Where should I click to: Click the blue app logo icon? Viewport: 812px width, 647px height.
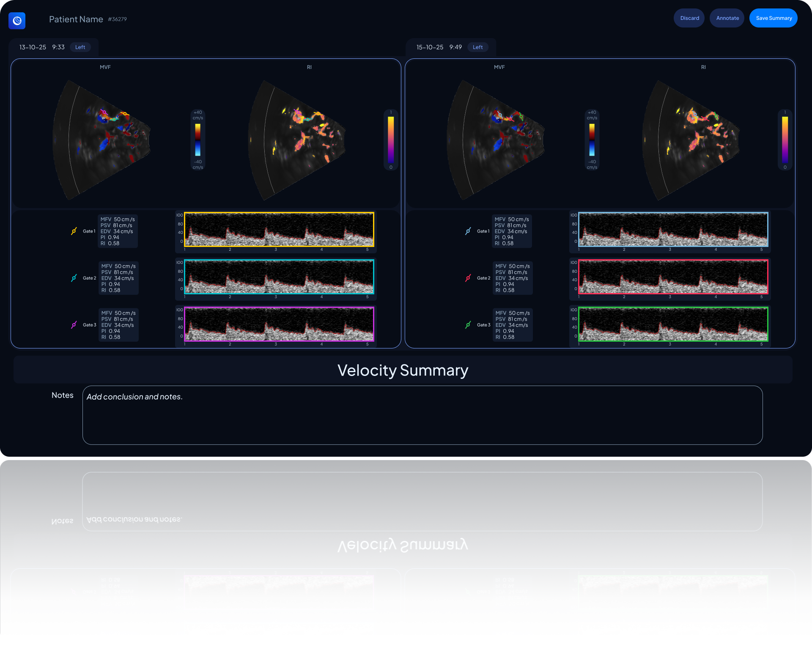click(17, 20)
